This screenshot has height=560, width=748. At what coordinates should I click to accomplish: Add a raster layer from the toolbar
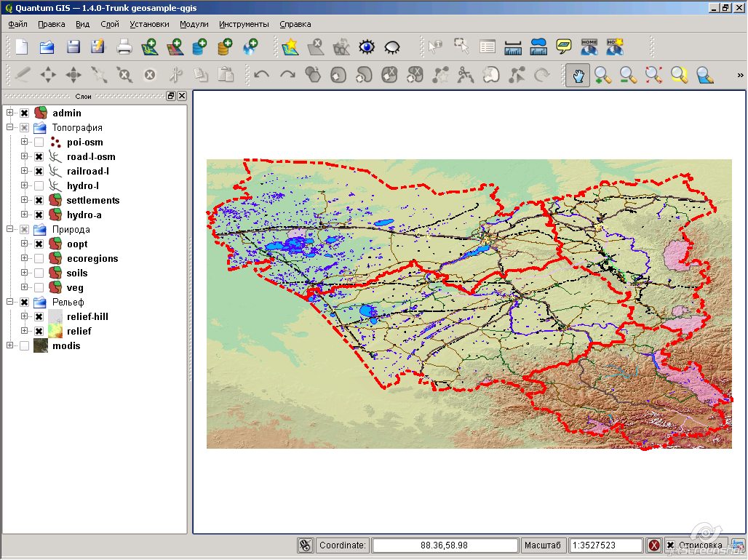pyautogui.click(x=175, y=47)
